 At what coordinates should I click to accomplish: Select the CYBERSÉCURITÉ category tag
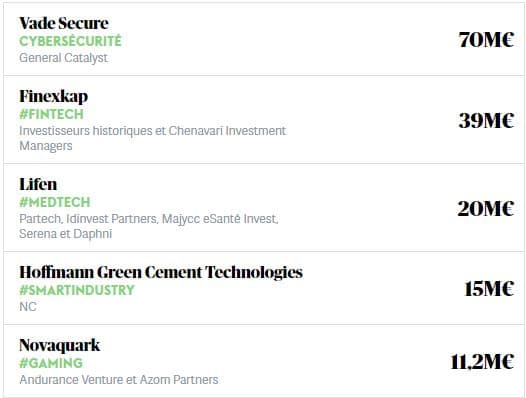(70, 41)
